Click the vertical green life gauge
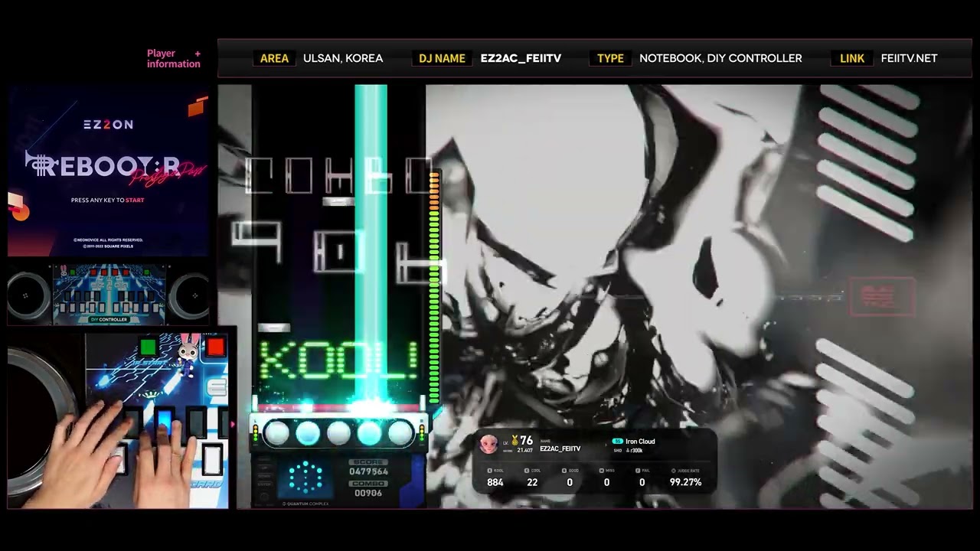Screen dimensions: 980x551 coord(434,287)
